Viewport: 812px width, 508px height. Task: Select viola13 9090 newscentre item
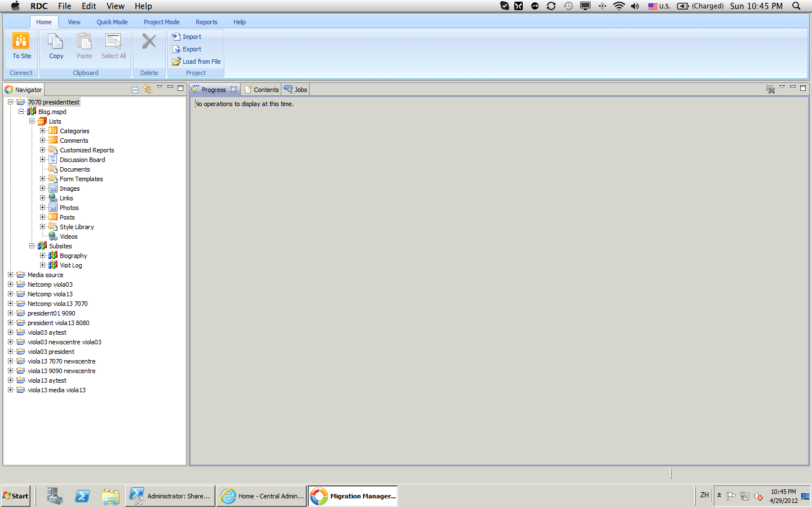62,371
